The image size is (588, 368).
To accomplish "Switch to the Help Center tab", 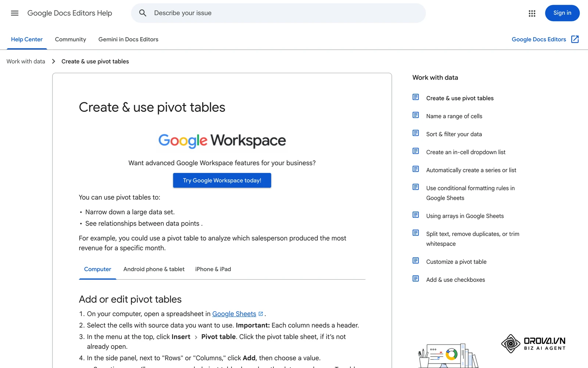I will pyautogui.click(x=27, y=39).
